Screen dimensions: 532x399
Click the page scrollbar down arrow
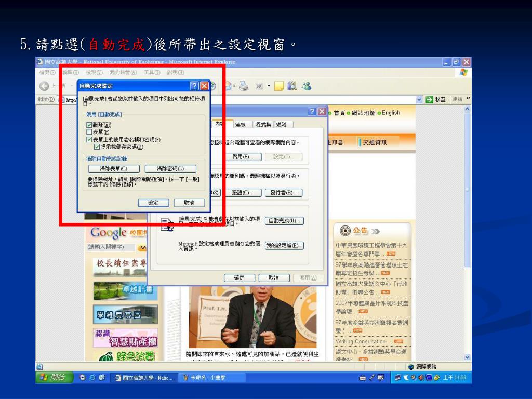point(468,357)
